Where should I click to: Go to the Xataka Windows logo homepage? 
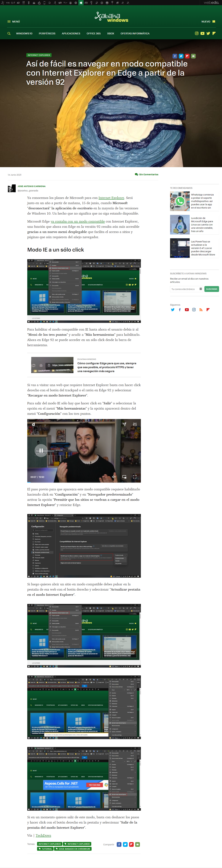click(x=111, y=17)
